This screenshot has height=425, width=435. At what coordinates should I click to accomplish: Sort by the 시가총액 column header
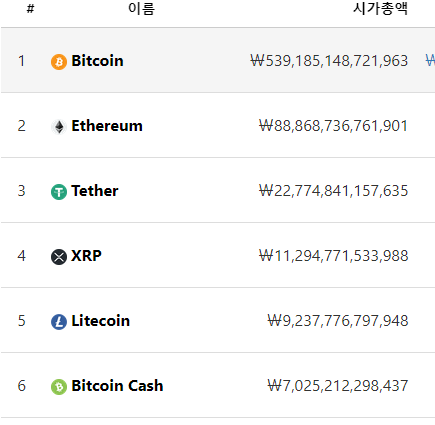(381, 9)
